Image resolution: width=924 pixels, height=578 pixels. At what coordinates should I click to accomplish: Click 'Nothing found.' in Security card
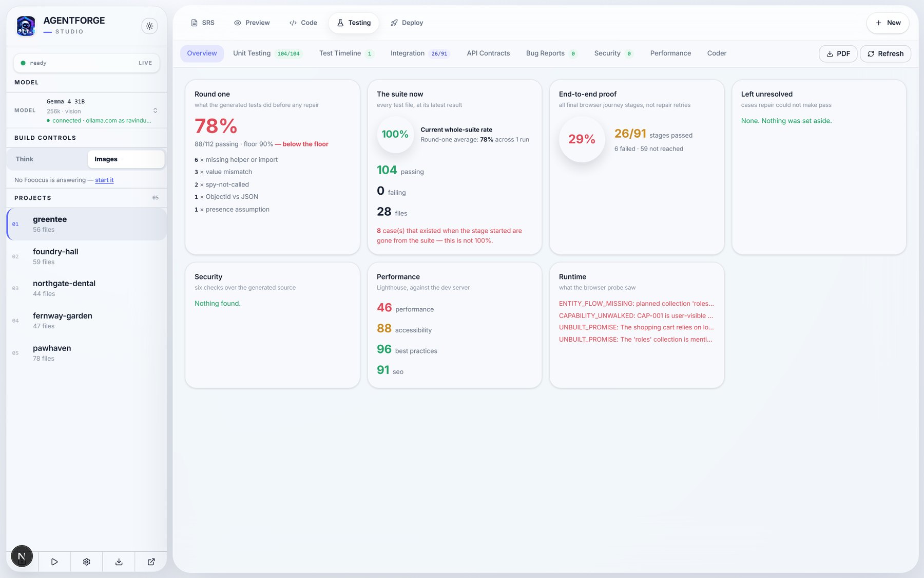218,304
